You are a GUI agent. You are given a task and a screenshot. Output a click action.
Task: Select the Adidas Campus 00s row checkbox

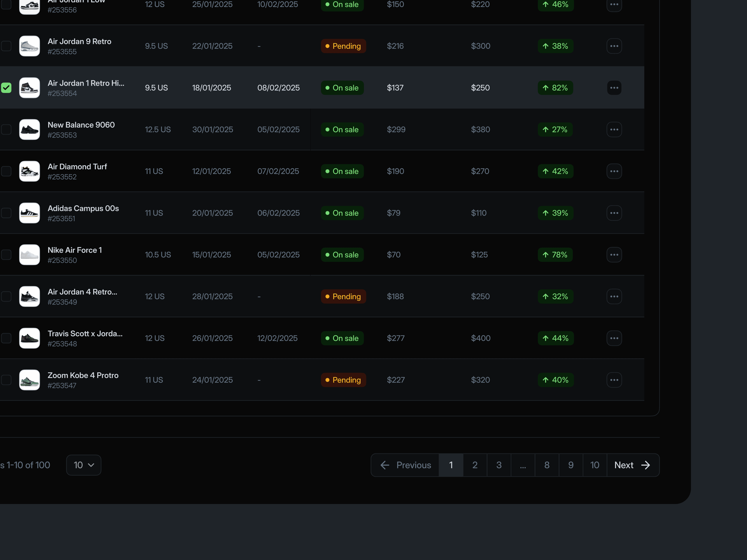coord(6,213)
